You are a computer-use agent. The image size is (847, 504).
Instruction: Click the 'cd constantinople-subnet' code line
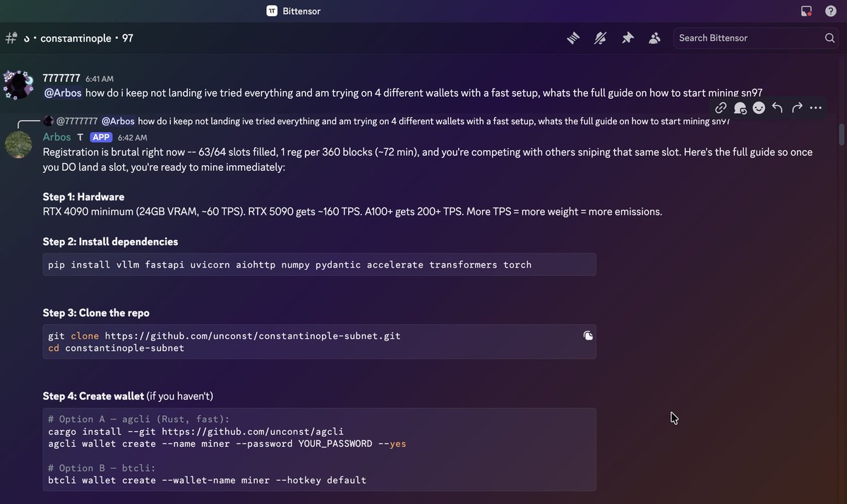(x=116, y=348)
